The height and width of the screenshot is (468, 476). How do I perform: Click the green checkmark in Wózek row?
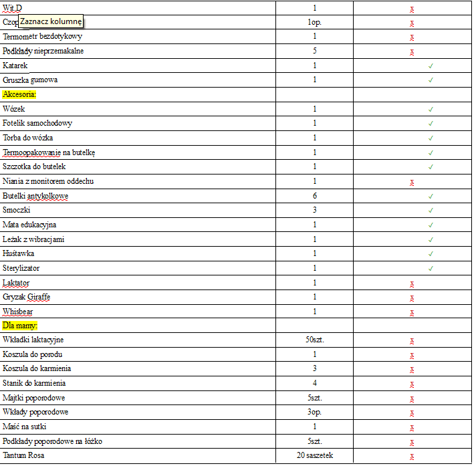pos(431,109)
